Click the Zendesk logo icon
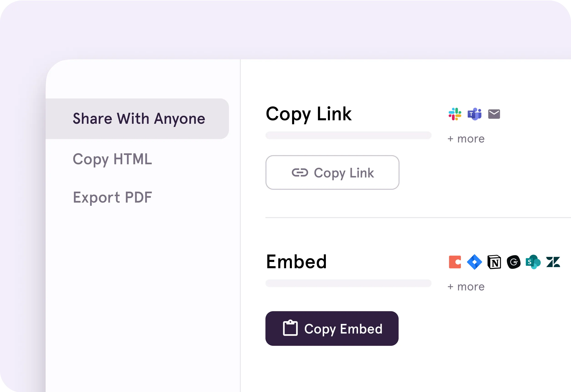The image size is (571, 392). point(553,262)
